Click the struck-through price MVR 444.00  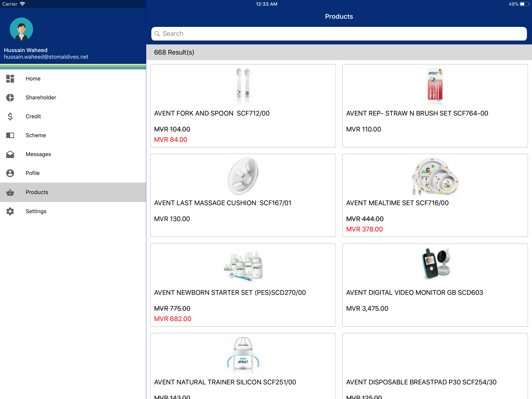coord(365,219)
